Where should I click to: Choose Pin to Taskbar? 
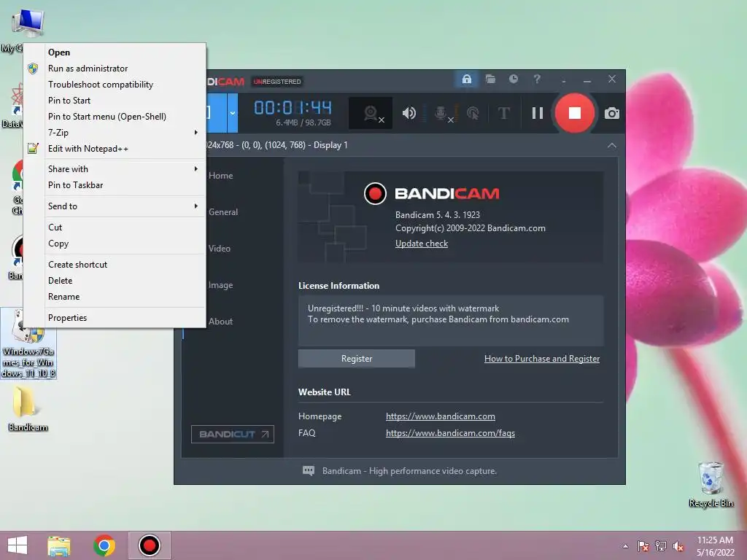pos(115,185)
